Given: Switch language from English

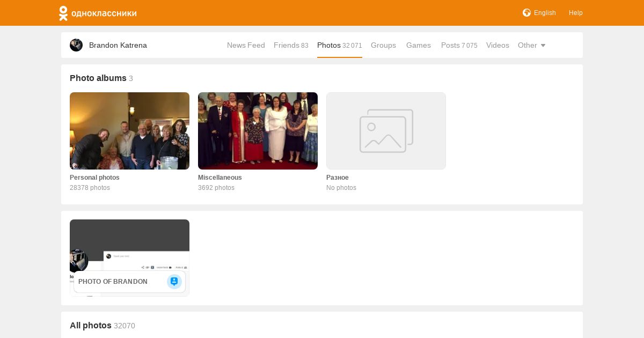Looking at the screenshot, I should [x=545, y=13].
